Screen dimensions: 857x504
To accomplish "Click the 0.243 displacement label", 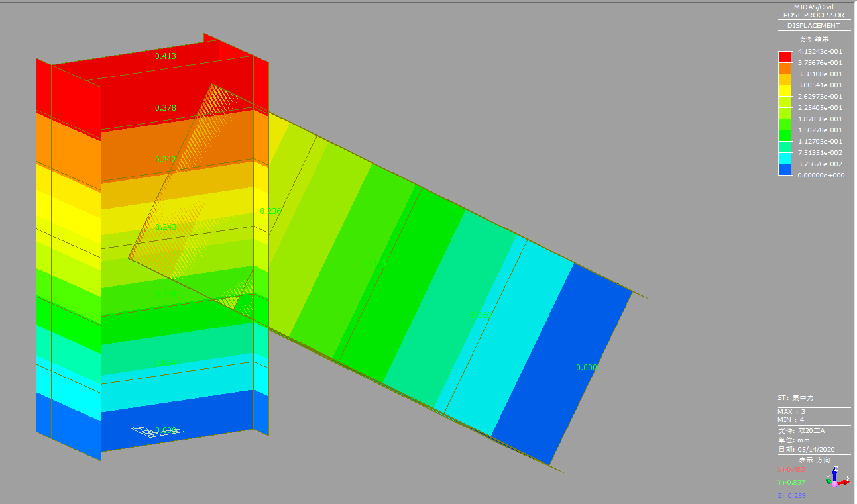I will pos(166,227).
